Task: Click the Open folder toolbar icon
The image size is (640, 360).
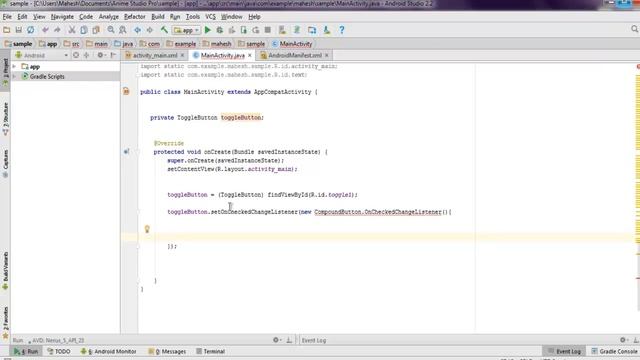Action: point(7,30)
